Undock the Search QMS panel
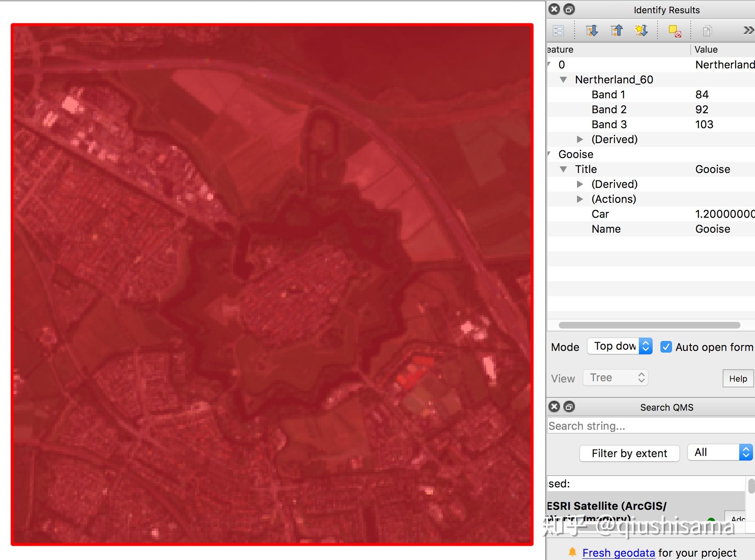 coord(569,407)
